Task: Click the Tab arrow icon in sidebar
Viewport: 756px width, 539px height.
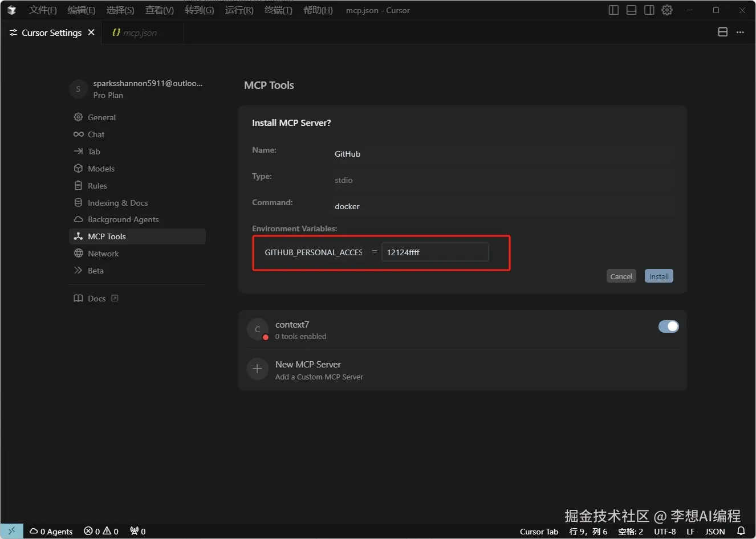Action: 79,152
